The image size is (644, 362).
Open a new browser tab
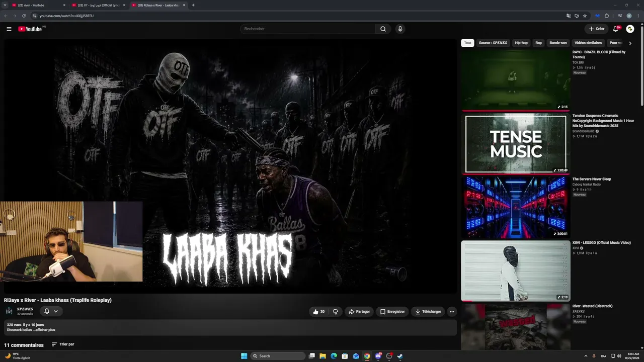(193, 5)
